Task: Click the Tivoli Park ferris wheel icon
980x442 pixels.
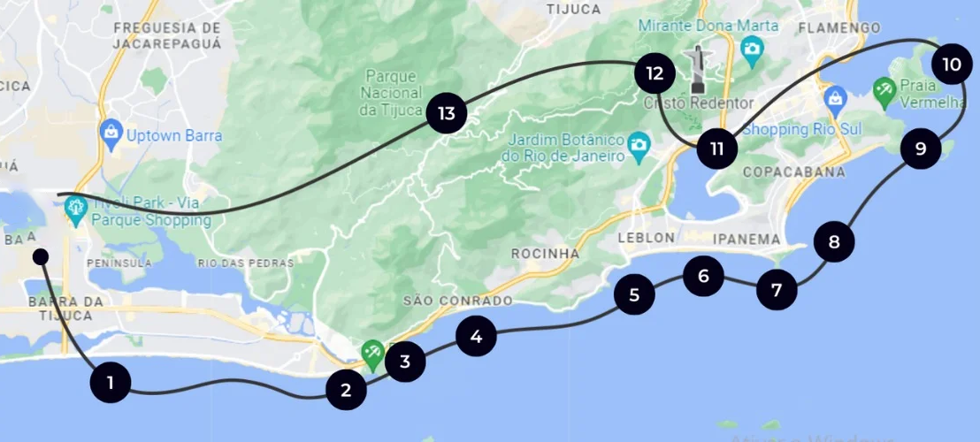Action: click(76, 210)
